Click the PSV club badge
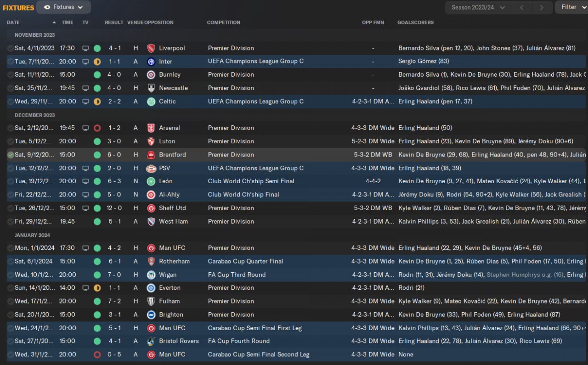 click(151, 168)
